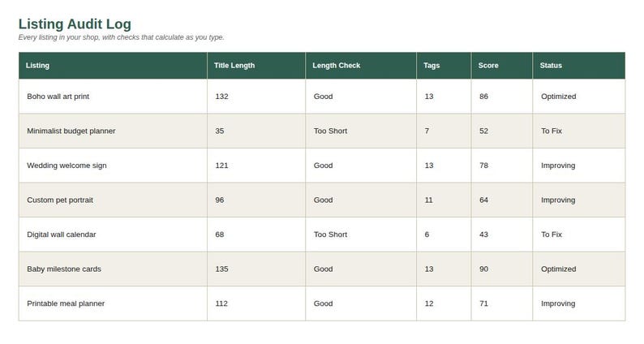Select the Printable meal planner cell
The image size is (644, 344).
click(113, 303)
